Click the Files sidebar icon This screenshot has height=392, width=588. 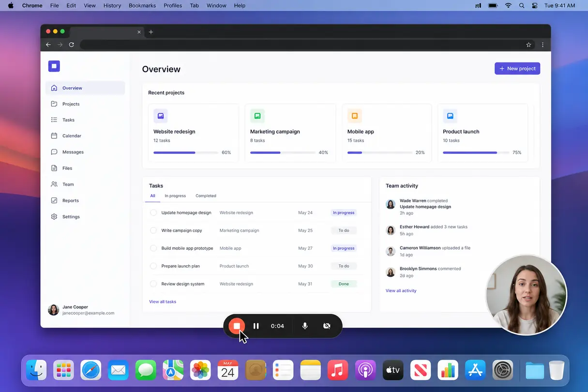(x=54, y=168)
